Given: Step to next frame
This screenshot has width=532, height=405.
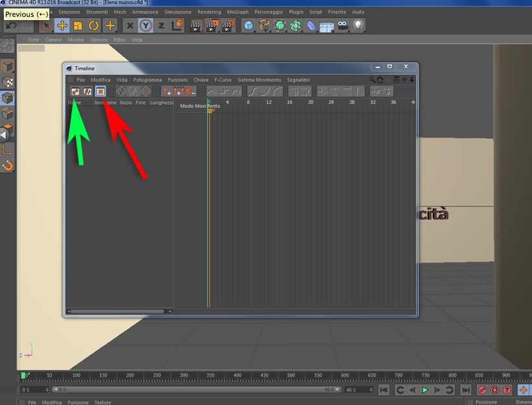Looking at the screenshot, I should (437, 390).
